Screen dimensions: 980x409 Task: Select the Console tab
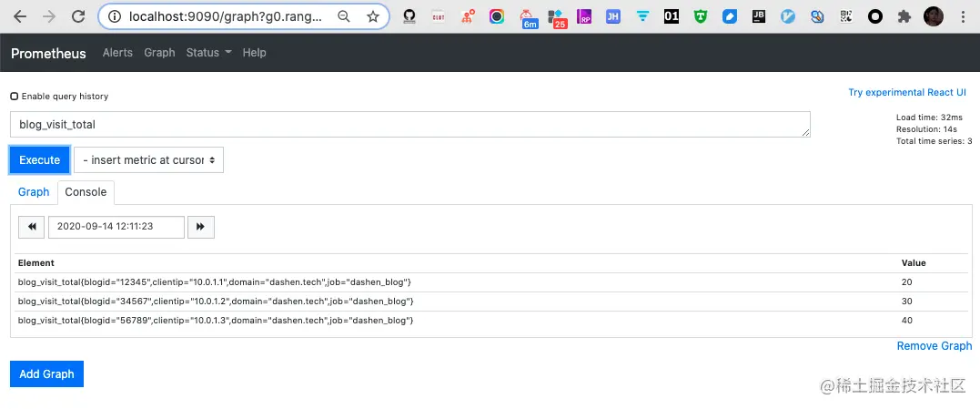(x=86, y=192)
